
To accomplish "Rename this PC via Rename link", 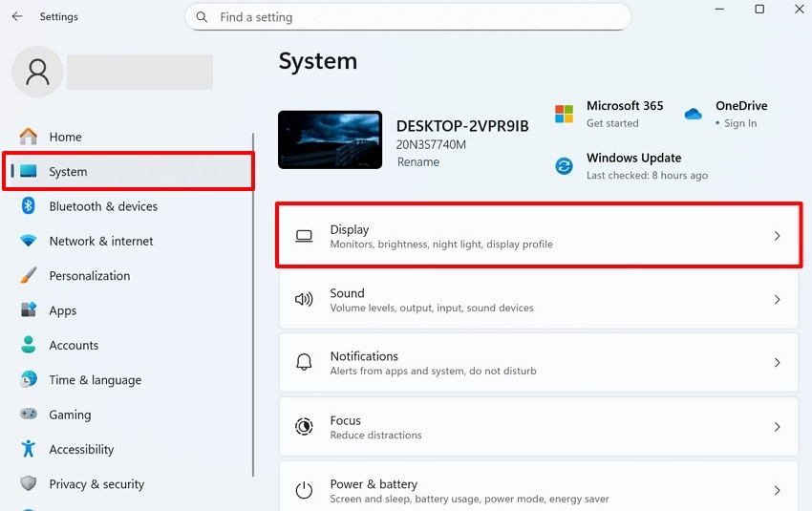I will [x=418, y=162].
